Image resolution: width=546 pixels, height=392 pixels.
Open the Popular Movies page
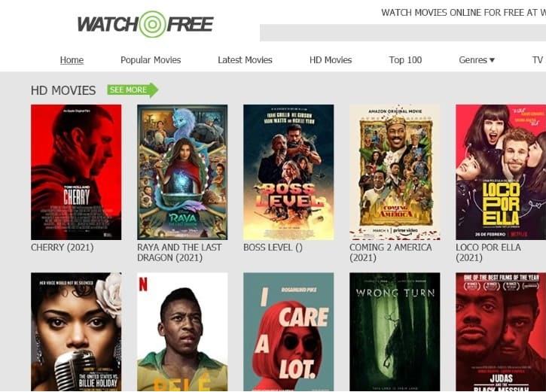point(151,60)
